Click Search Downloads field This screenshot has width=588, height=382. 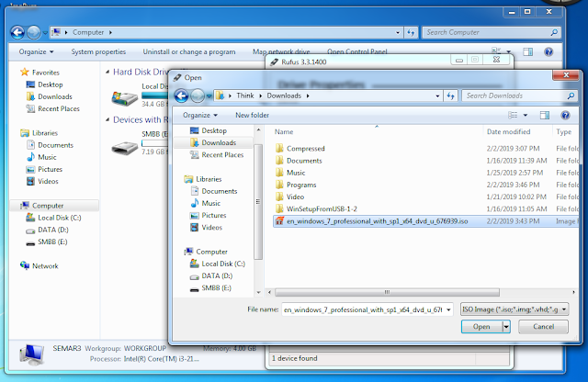tap(514, 96)
